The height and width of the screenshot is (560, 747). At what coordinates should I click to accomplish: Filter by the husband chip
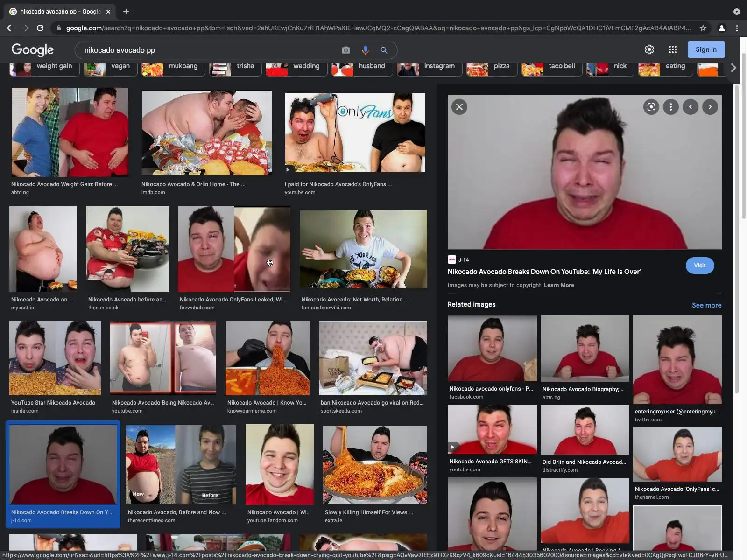[x=361, y=68]
